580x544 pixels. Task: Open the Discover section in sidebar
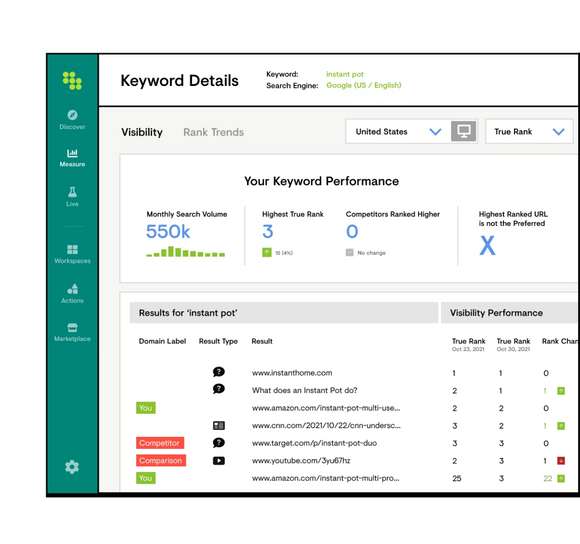[72, 119]
